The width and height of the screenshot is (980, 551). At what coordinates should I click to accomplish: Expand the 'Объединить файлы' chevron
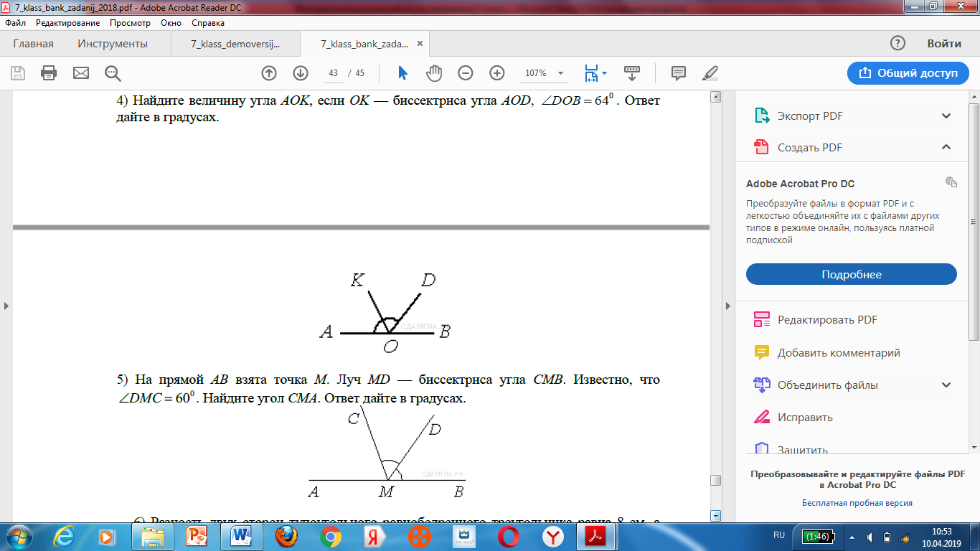click(x=946, y=385)
